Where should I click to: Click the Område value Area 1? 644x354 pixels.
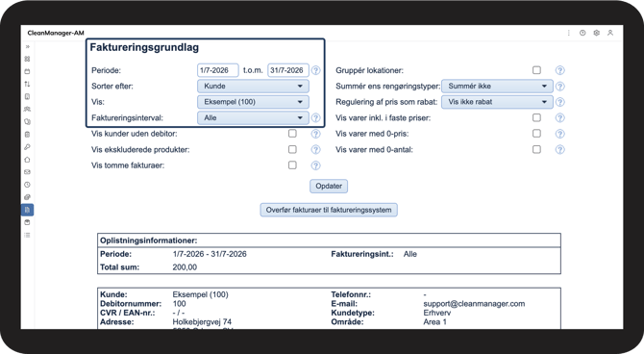pos(435,322)
